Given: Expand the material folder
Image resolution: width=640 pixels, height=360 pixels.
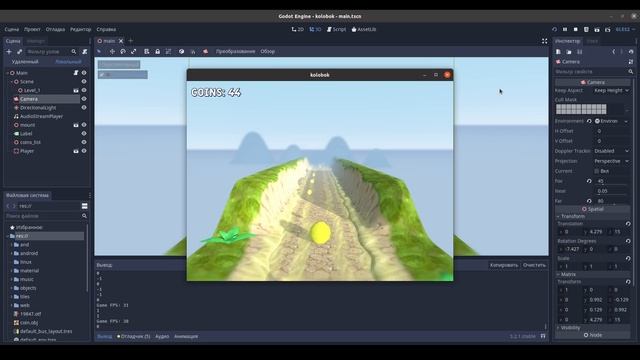Looking at the screenshot, I should pyautogui.click(x=11, y=271).
